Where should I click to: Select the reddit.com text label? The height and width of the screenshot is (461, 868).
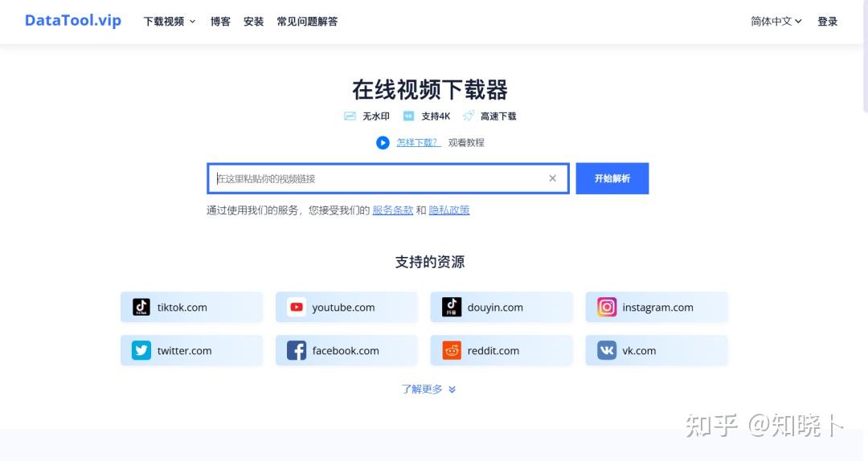[493, 350]
